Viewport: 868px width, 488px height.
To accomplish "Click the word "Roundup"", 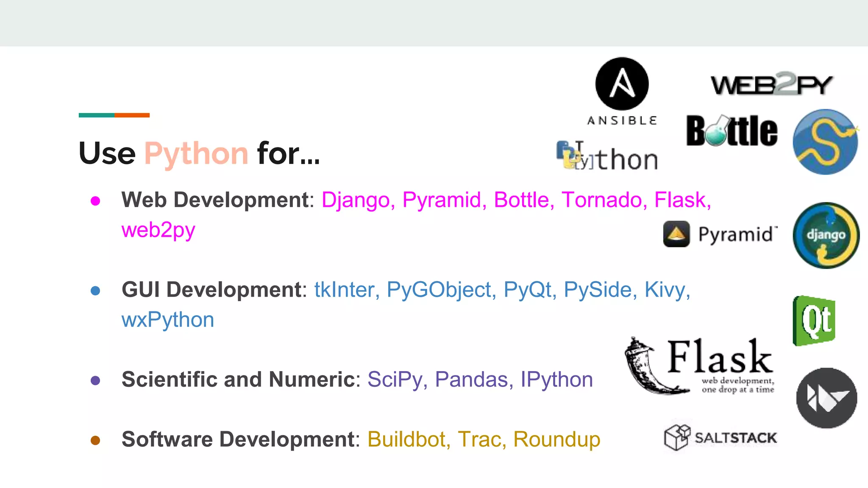I will 557,441.
